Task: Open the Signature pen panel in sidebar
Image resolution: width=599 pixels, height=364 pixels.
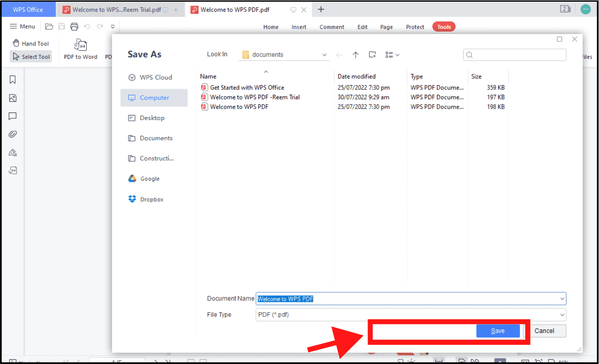Action: [x=13, y=153]
